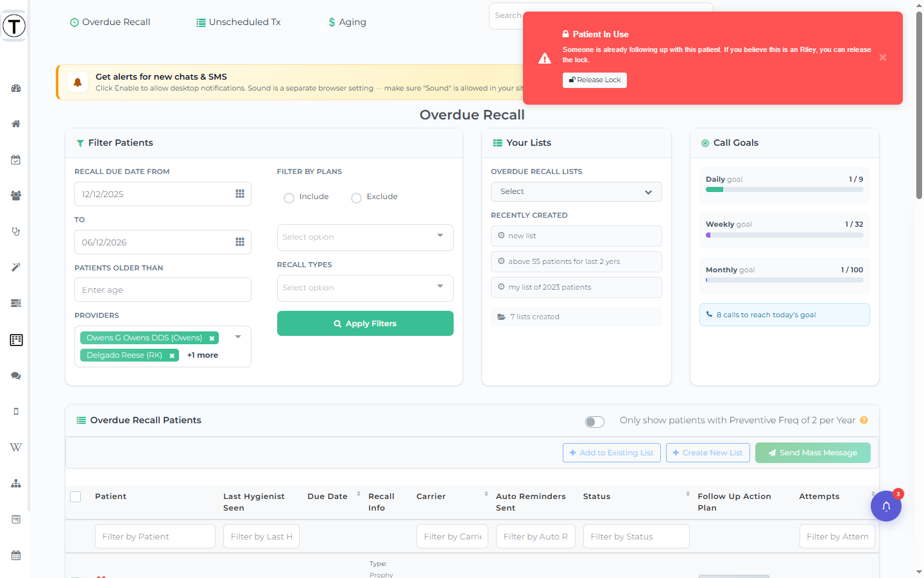Screen dimensions: 924x578
Task: Check the select-all patients checkbox
Action: pos(76,496)
